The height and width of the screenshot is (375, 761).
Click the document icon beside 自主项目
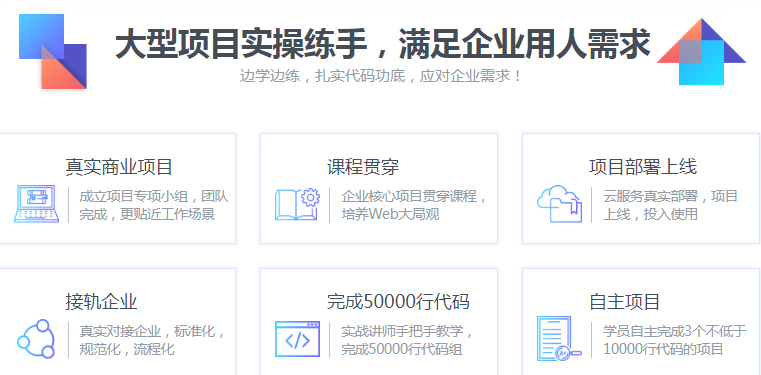(x=559, y=339)
